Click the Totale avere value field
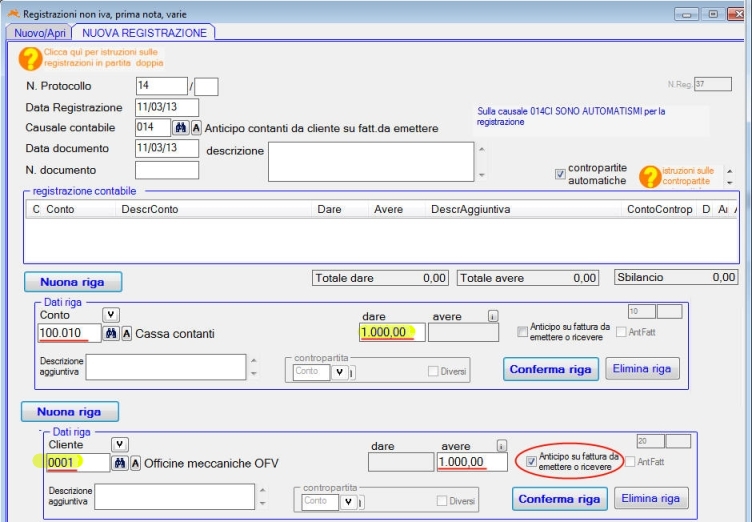 click(528, 278)
